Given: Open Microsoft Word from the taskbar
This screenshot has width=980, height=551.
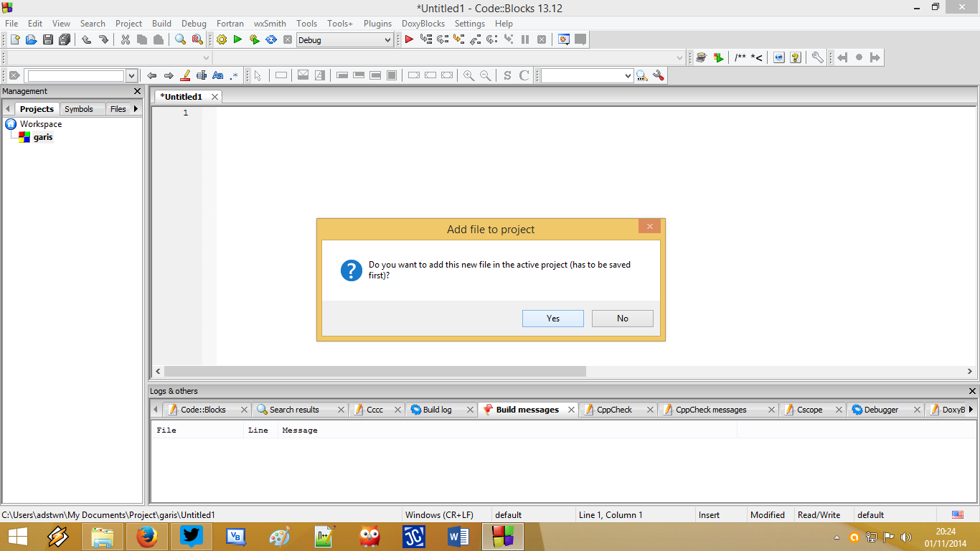Looking at the screenshot, I should 458,537.
